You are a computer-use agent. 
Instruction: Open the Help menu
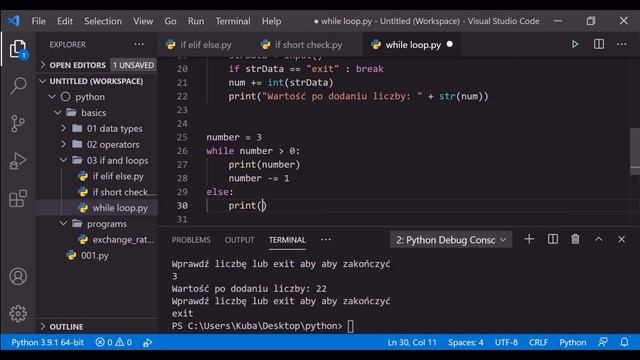tap(271, 21)
